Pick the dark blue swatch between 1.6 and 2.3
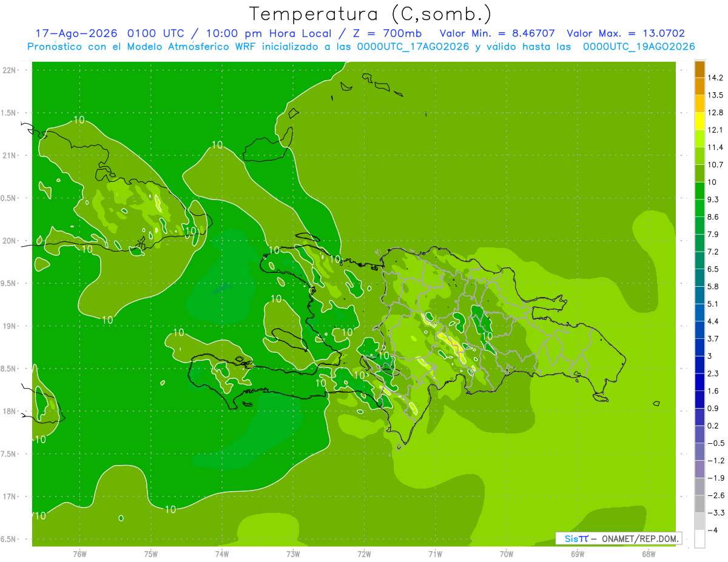Image resolution: width=728 pixels, height=562 pixels. pos(699,382)
